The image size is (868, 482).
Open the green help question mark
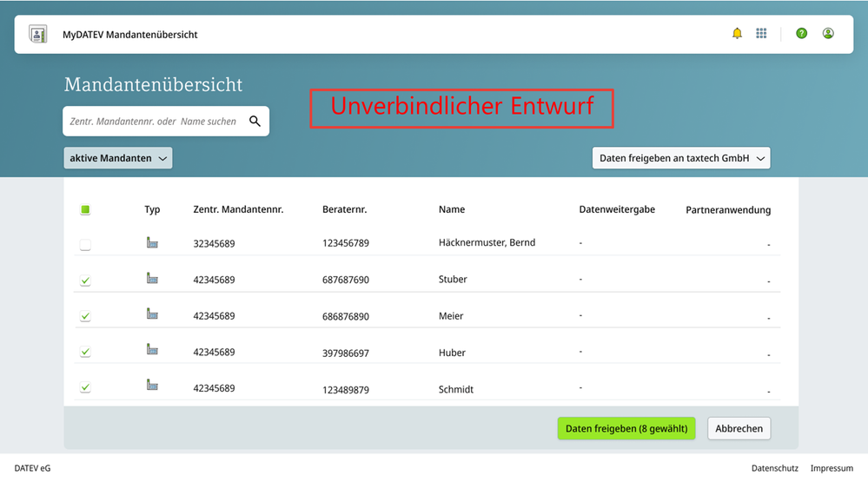pyautogui.click(x=802, y=33)
